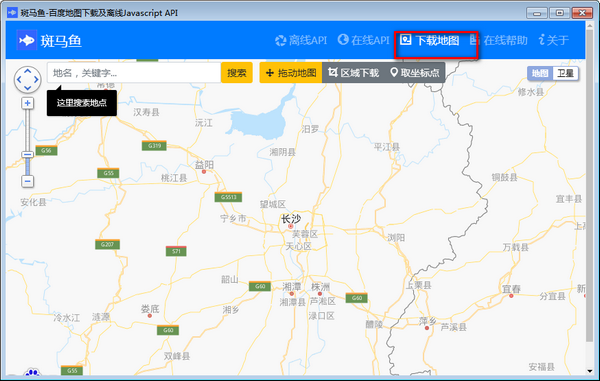Switch map view to 卫星 mode
Viewport: 600px width, 381px height.
click(565, 73)
